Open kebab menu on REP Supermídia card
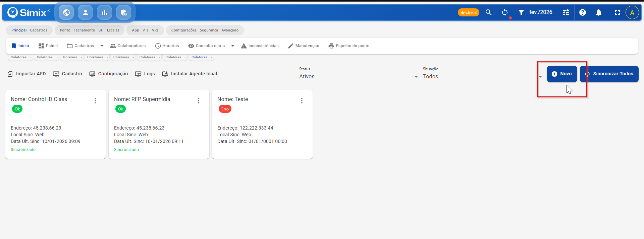Viewport: 644px width, 239px height. 199,101
